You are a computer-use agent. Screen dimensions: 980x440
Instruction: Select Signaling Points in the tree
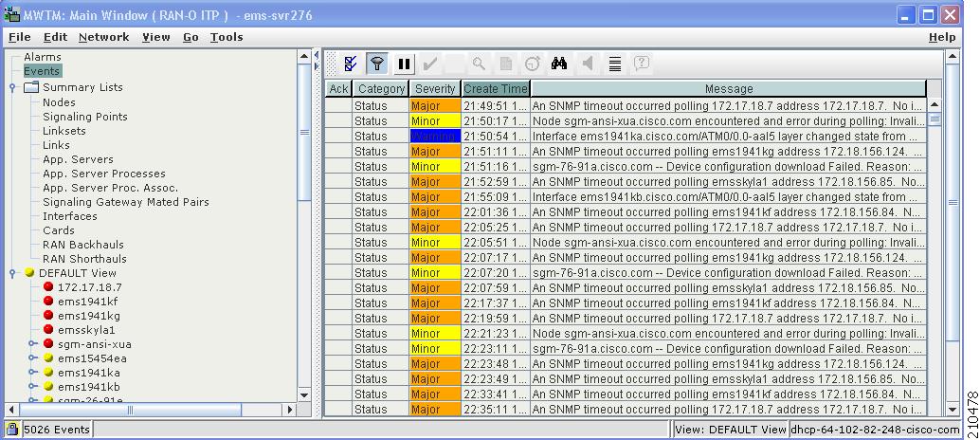(85, 117)
